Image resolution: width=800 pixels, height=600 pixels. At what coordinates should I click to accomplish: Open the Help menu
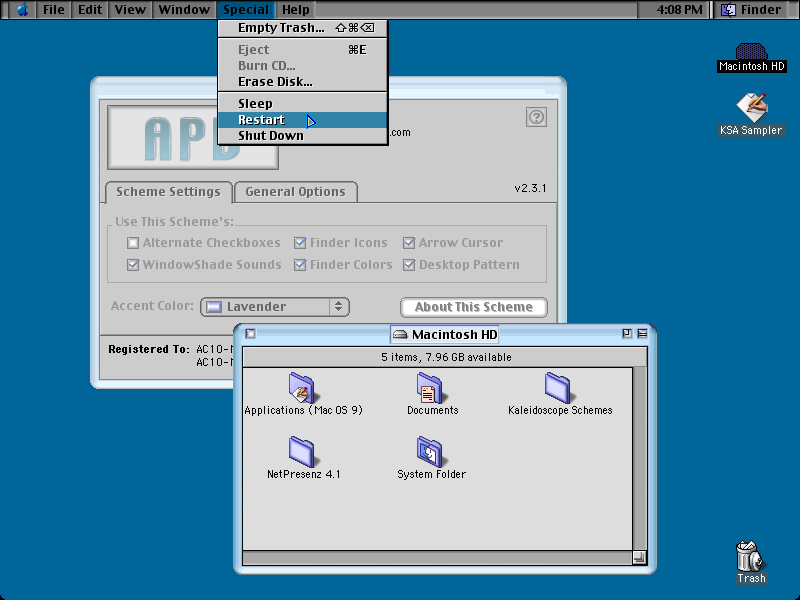[295, 10]
